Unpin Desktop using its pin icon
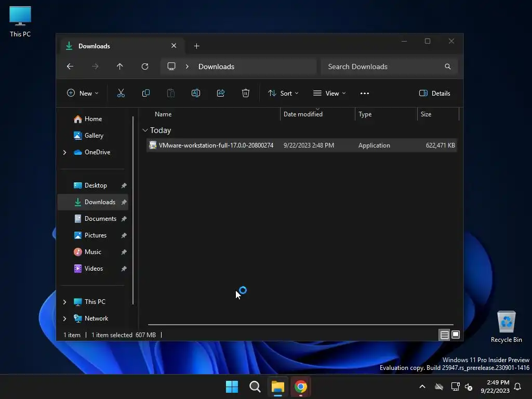 [124, 185]
